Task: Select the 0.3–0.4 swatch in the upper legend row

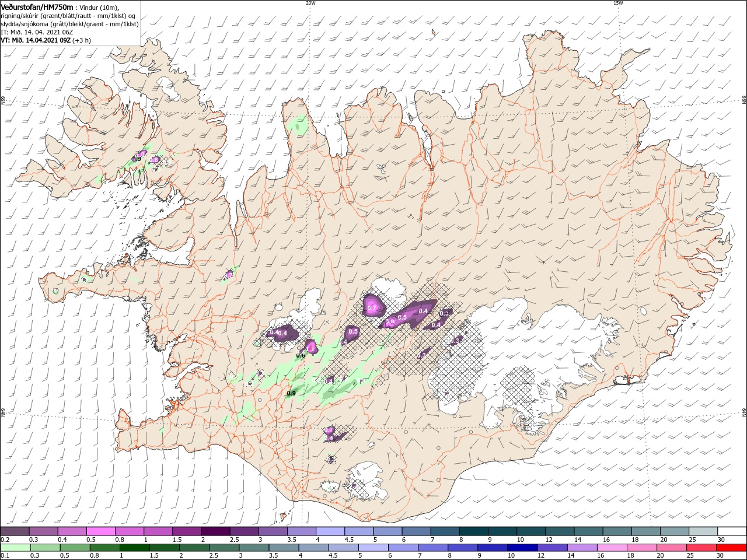Action: point(43,531)
